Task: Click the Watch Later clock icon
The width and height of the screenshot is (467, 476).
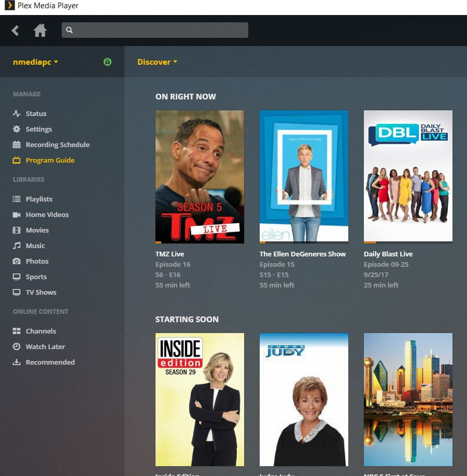Action: click(17, 347)
